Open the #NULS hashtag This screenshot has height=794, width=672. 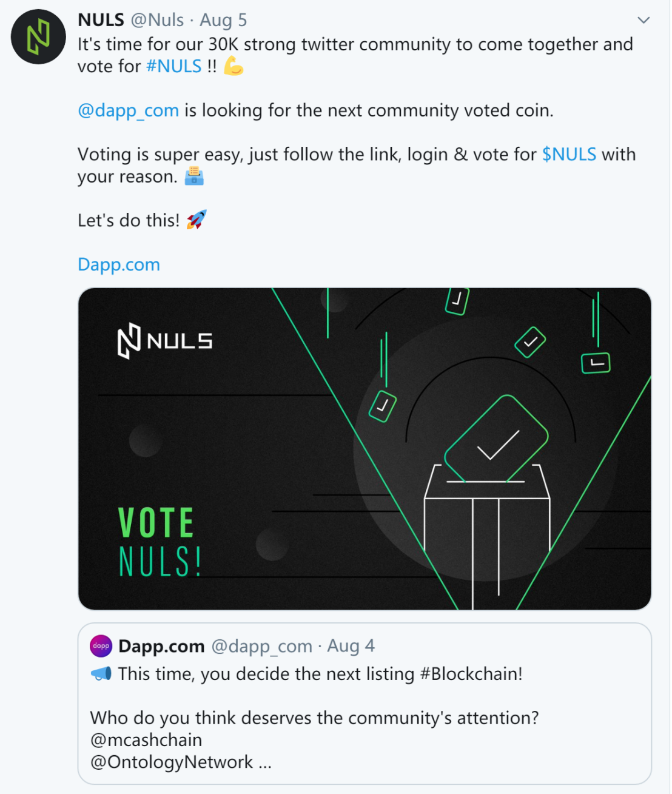pos(173,66)
